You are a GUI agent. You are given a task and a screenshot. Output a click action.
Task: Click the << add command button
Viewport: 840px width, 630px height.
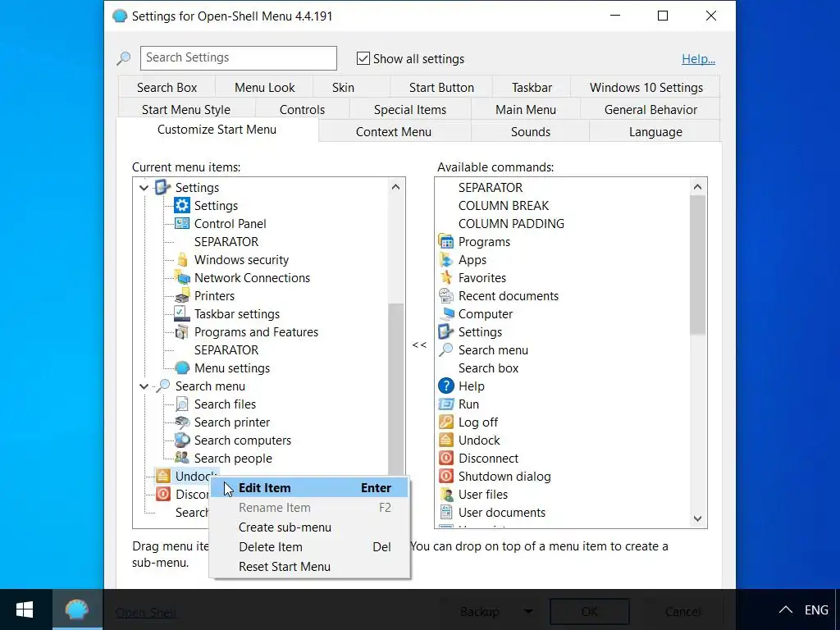click(x=419, y=345)
